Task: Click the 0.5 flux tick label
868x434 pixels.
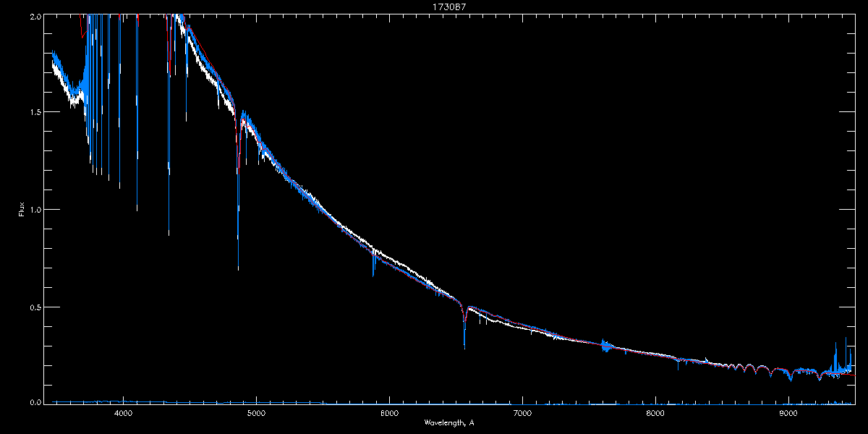Action: click(x=34, y=307)
